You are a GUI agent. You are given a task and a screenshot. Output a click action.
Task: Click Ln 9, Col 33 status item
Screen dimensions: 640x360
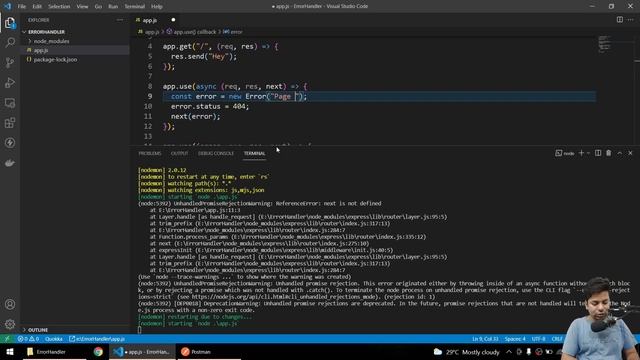point(485,339)
